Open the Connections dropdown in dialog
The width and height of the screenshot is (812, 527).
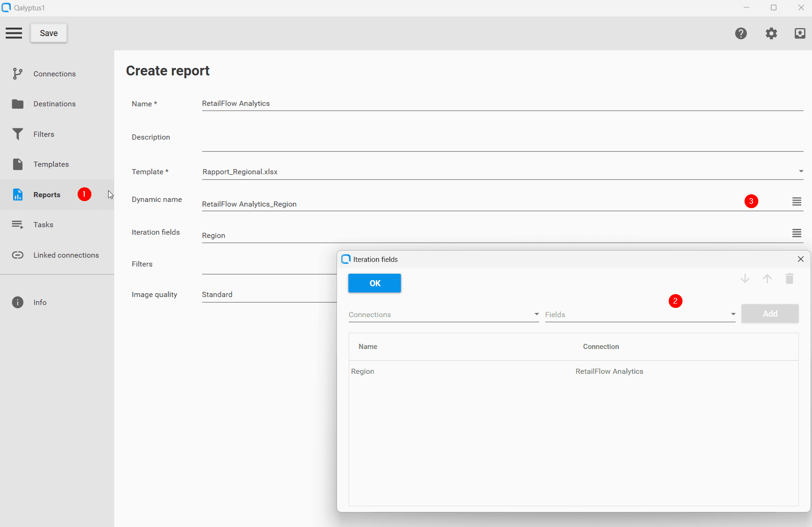444,315
